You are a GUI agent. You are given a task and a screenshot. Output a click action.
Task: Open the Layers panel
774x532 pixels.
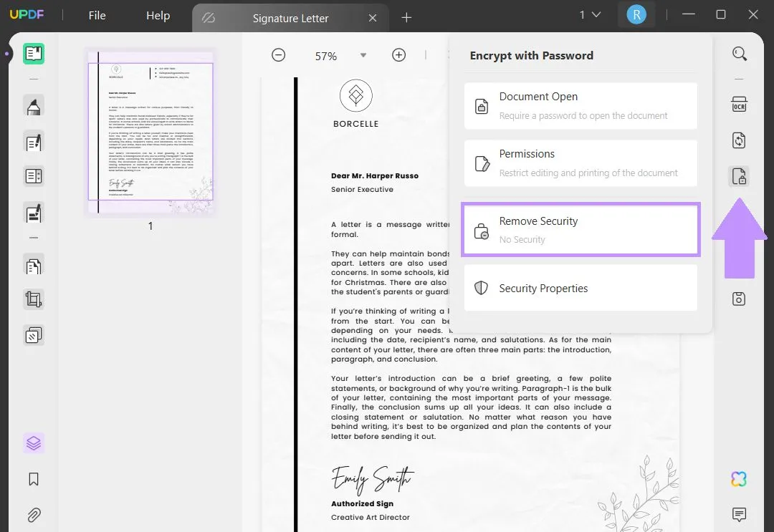pyautogui.click(x=33, y=442)
